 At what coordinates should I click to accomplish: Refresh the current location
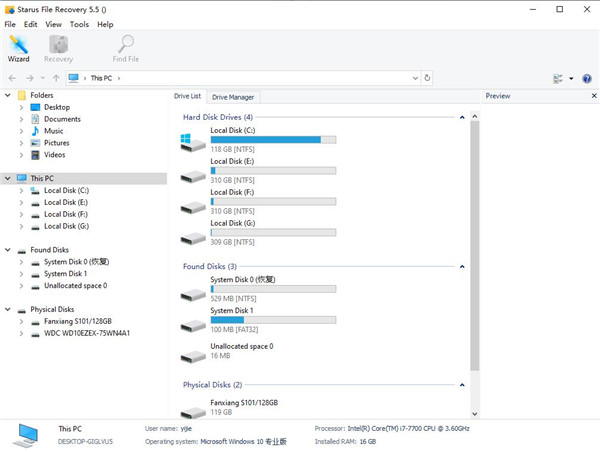[x=428, y=78]
